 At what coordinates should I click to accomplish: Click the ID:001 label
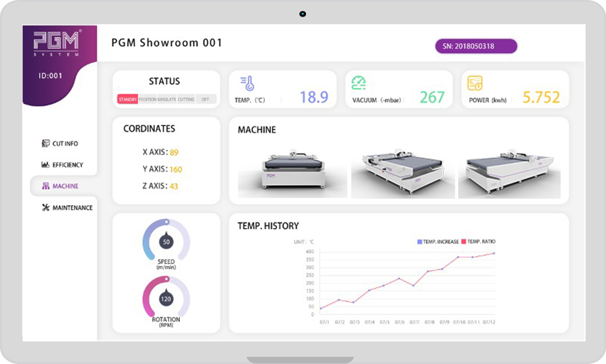(50, 76)
